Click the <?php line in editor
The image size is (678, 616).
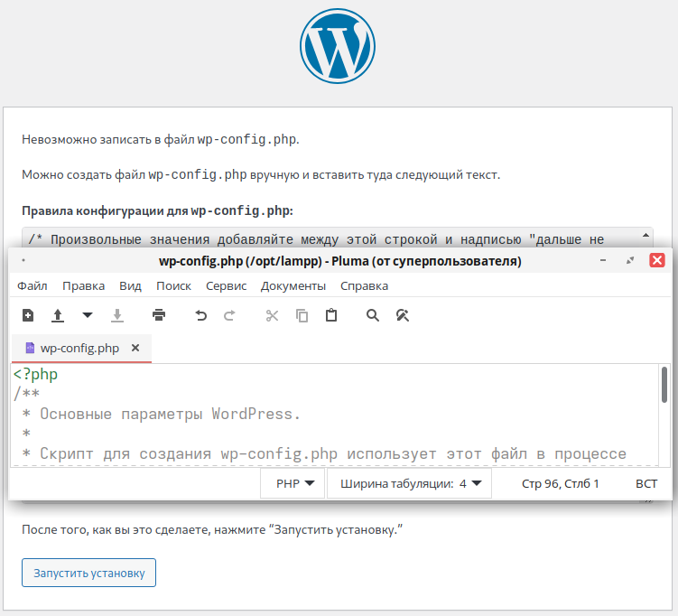pos(35,374)
